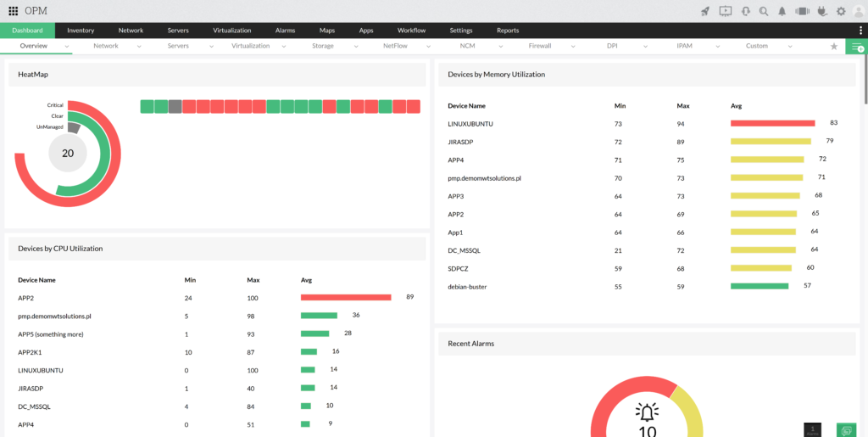The width and height of the screenshot is (868, 437).
Task: Open the notifications bell icon
Action: tap(782, 11)
